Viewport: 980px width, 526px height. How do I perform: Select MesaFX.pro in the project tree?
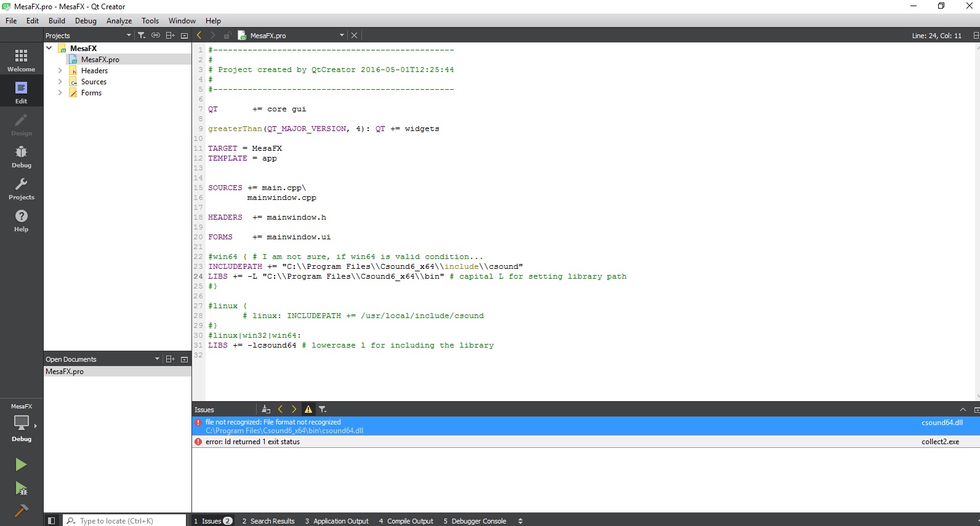tap(100, 60)
